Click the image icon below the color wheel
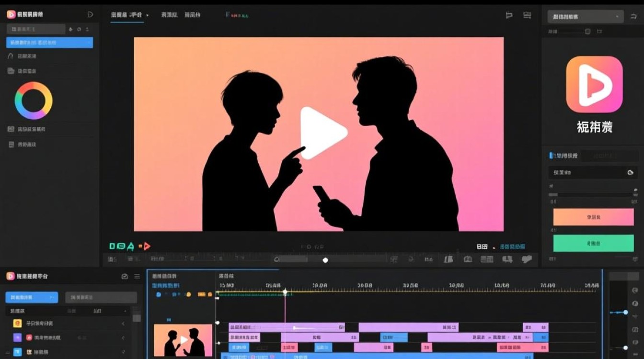Image resolution: width=644 pixels, height=359 pixels. (11, 129)
